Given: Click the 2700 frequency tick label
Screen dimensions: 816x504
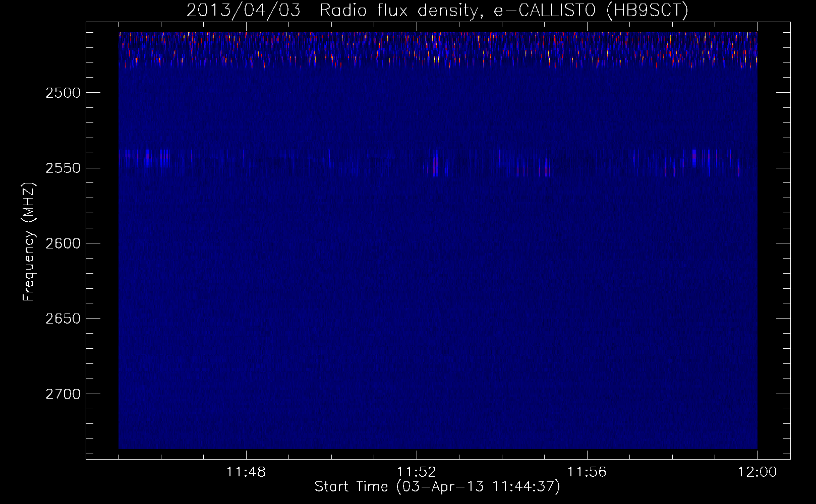Looking at the screenshot, I should point(63,394).
